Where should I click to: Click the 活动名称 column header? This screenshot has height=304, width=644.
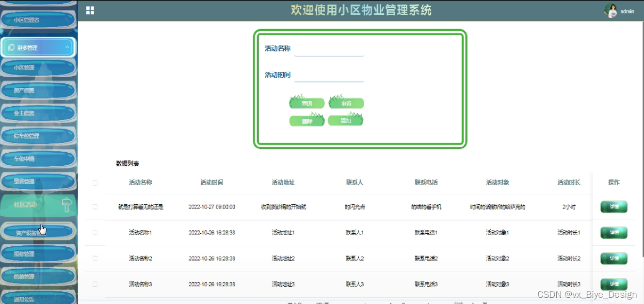(141, 183)
